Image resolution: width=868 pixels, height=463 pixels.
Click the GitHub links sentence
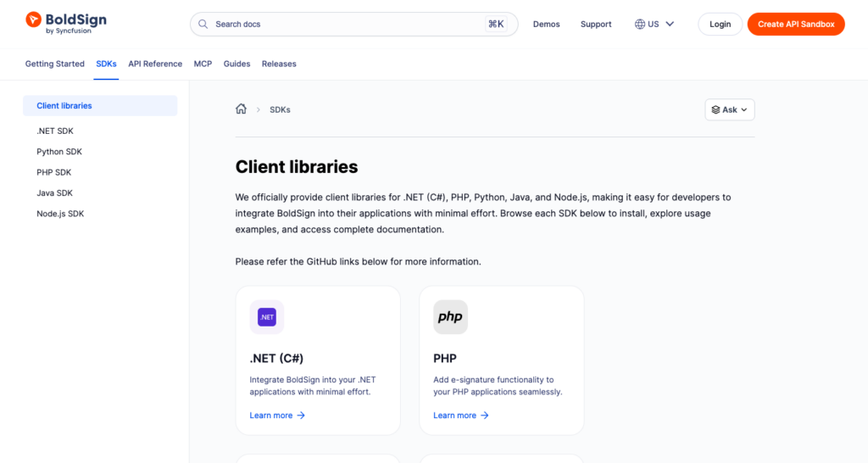coord(359,261)
